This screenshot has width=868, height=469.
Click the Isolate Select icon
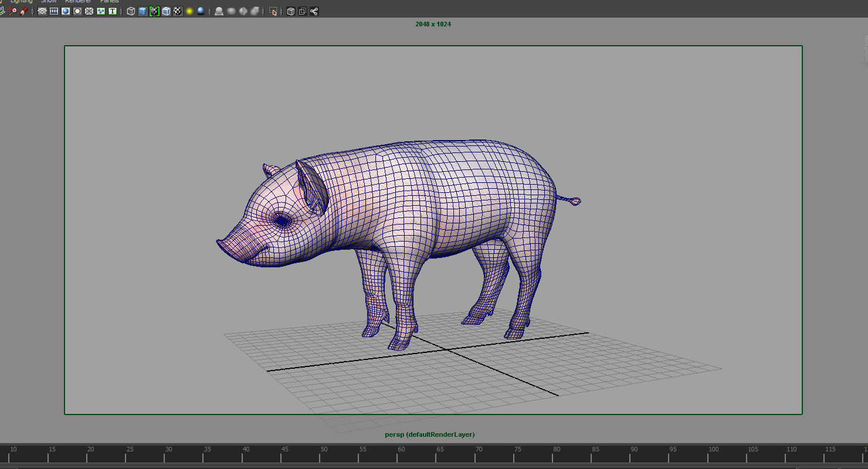[x=273, y=11]
